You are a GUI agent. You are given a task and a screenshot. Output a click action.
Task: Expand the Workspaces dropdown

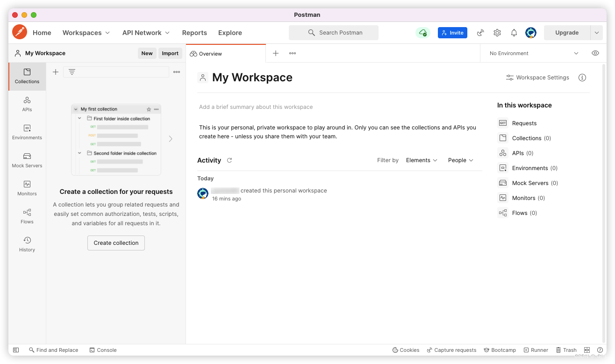(x=86, y=33)
